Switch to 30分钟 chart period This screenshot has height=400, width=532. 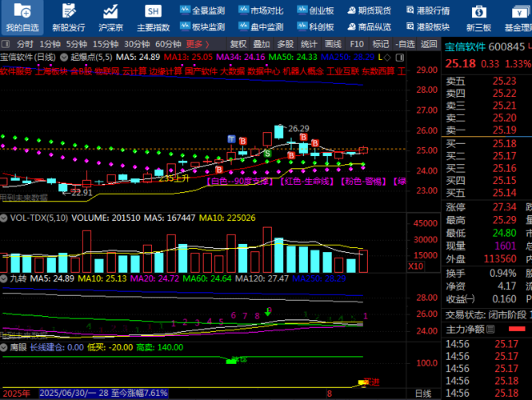coord(137,44)
